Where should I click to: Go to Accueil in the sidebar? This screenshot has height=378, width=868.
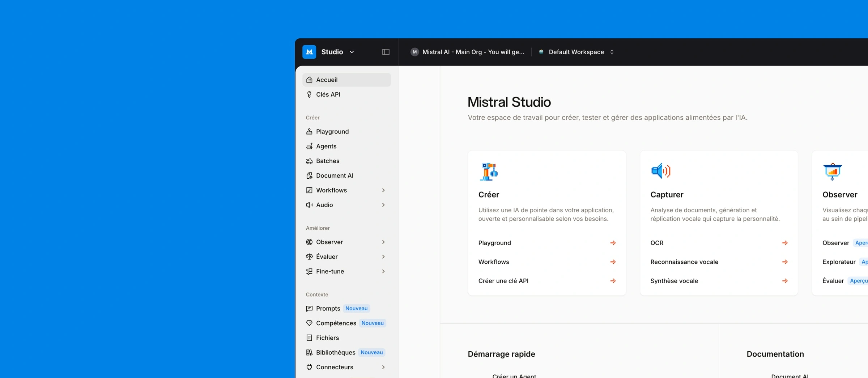pos(346,80)
